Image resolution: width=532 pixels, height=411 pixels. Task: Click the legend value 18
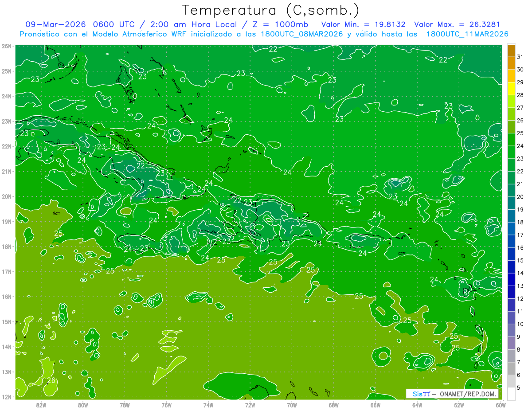pyautogui.click(x=520, y=222)
